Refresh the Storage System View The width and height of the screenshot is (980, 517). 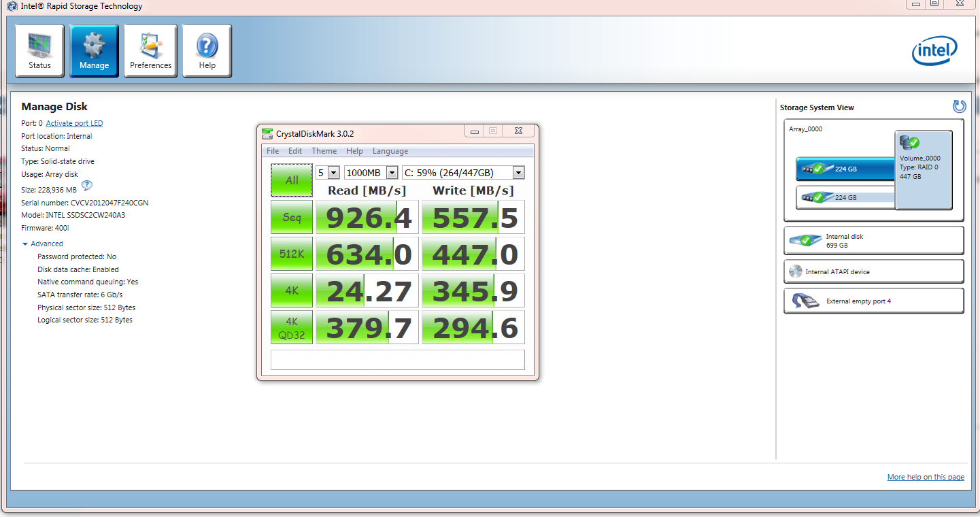(959, 106)
